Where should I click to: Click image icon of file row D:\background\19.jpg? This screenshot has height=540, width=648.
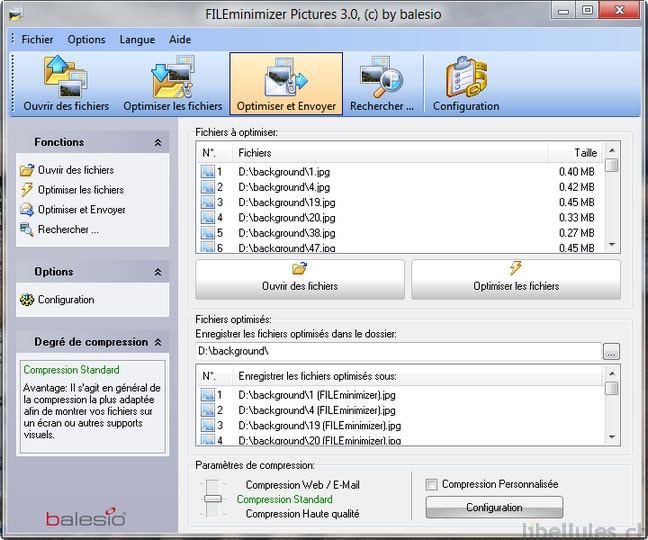[208, 202]
